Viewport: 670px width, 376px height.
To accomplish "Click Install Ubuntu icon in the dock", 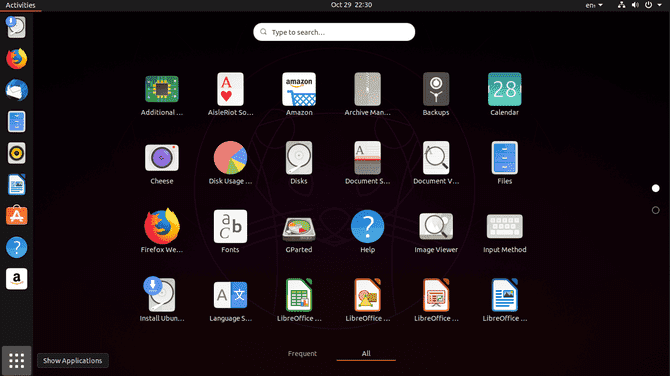I will (16, 26).
